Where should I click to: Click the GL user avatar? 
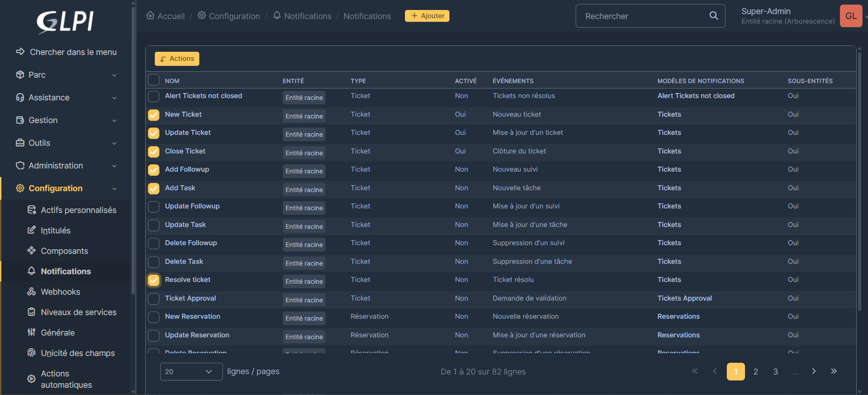851,16
